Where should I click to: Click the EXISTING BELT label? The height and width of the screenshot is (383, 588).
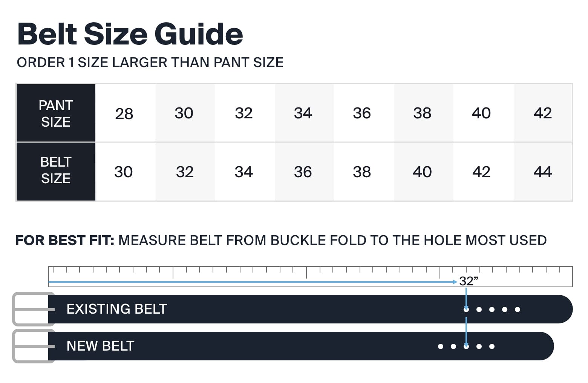tap(117, 309)
